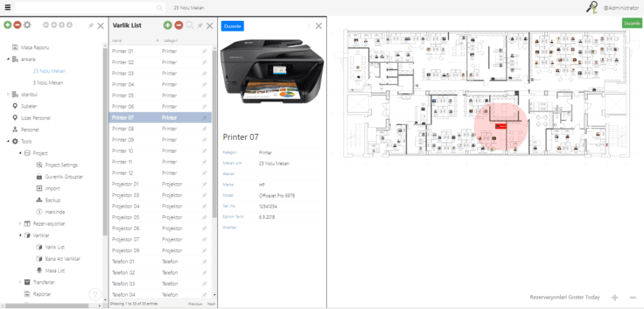
Task: Collapse the Tools tree node
Action: pyautogui.click(x=8, y=141)
